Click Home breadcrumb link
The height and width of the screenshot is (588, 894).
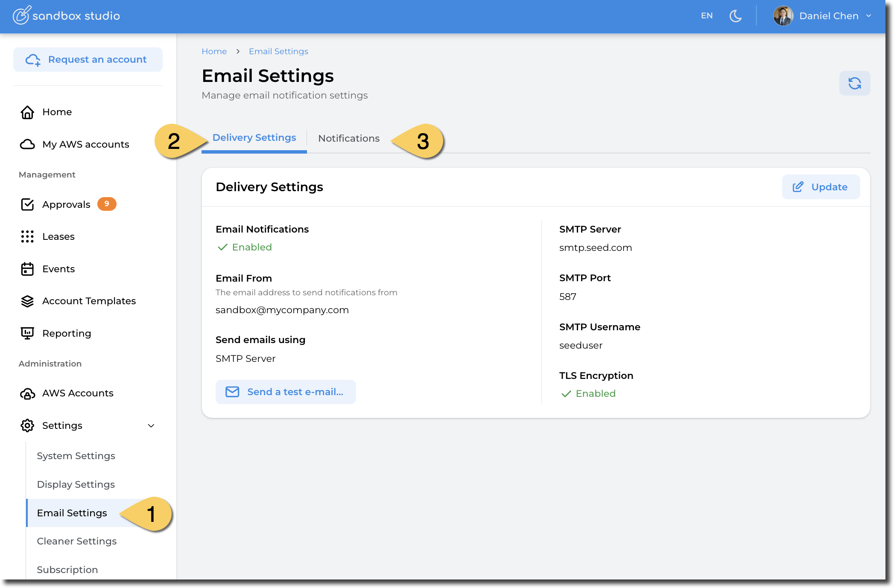click(214, 51)
